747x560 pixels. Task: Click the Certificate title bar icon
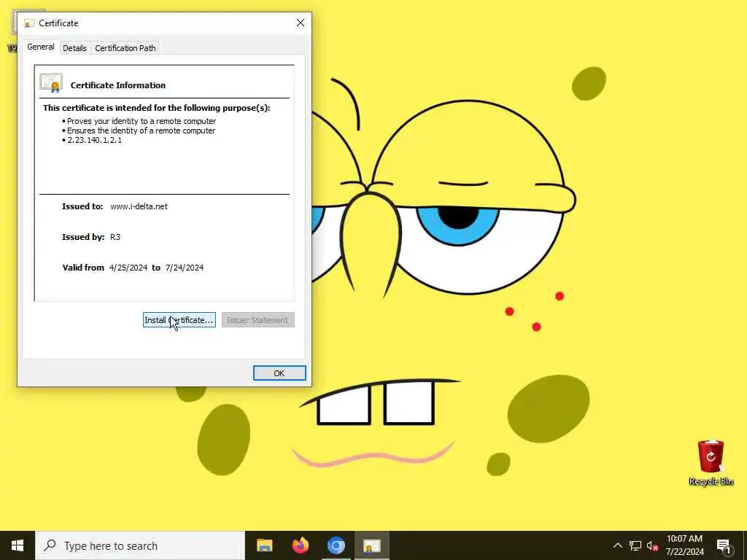[29, 23]
